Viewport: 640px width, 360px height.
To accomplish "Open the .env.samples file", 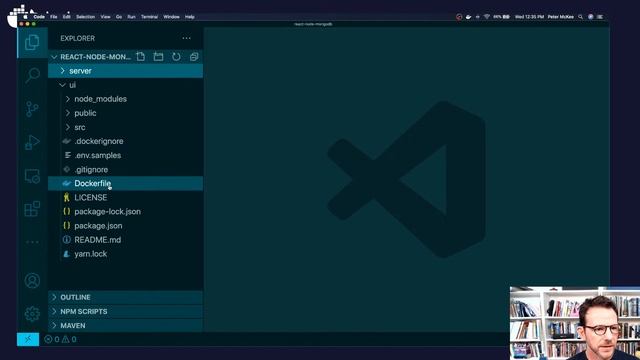I will click(125, 156).
